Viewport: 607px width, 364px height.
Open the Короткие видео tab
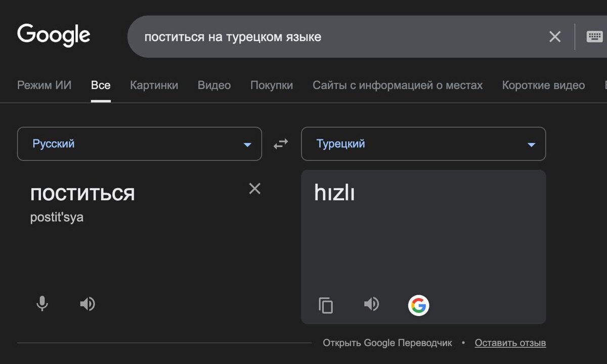(543, 85)
